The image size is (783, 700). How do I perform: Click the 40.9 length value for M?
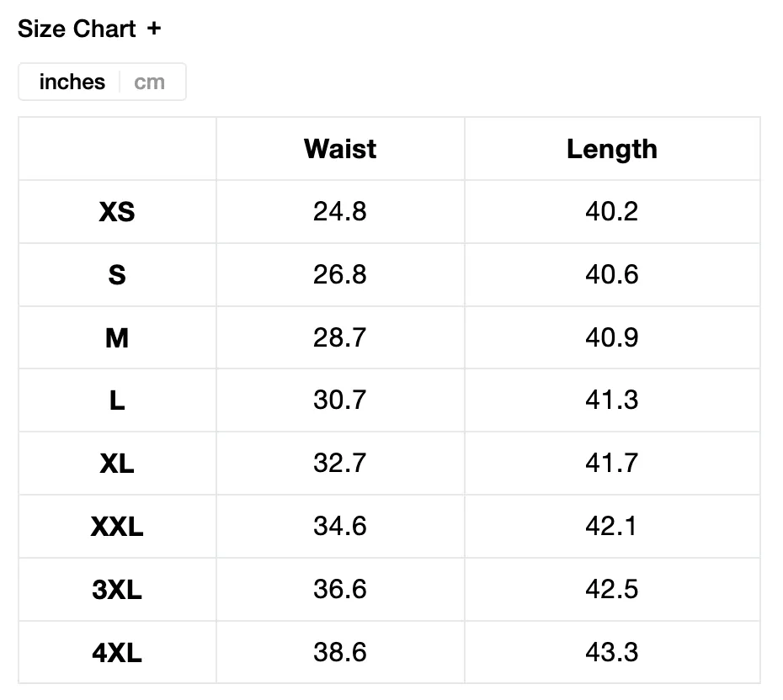[612, 337]
